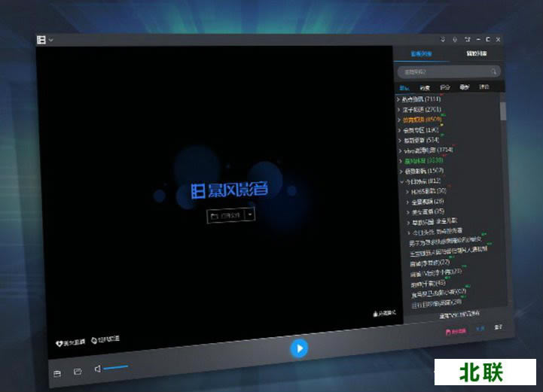Click the skin icon in title bar

466,39
